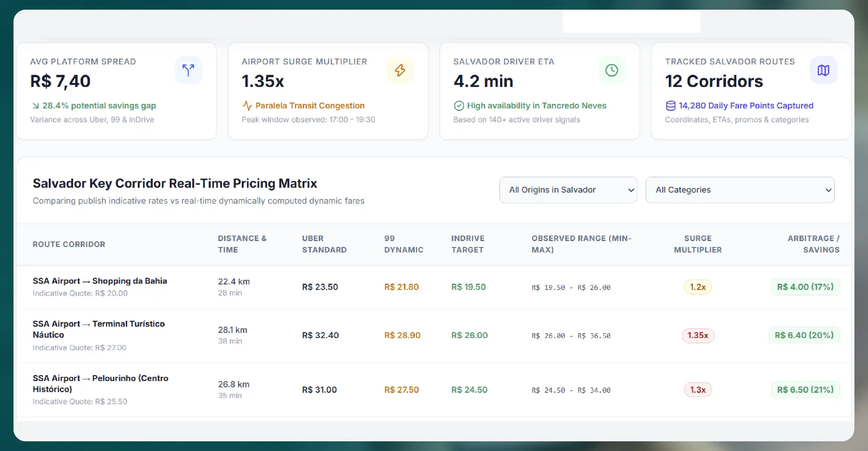The width and height of the screenshot is (868, 451).
Task: Click the database icon beside Daily Fare Points
Action: (670, 106)
